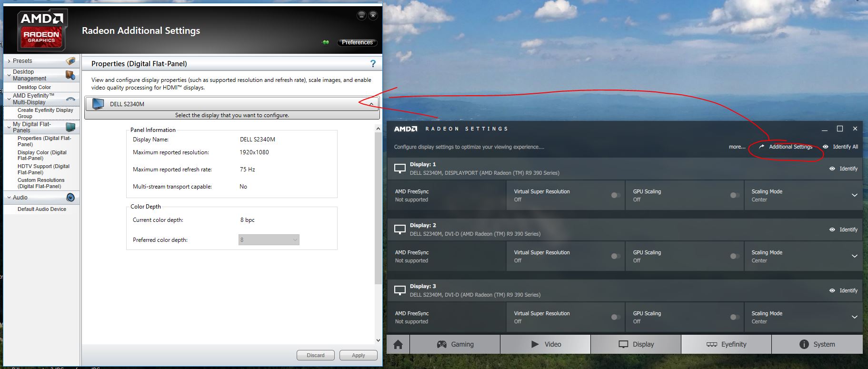Click Display 2 monitor icon
Image resolution: width=868 pixels, height=369 pixels.
pos(400,229)
